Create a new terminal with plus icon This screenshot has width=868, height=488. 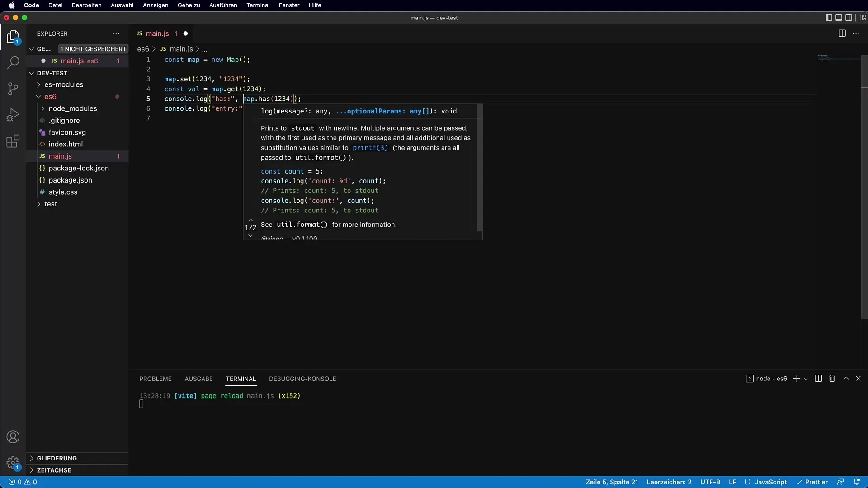[x=797, y=379]
